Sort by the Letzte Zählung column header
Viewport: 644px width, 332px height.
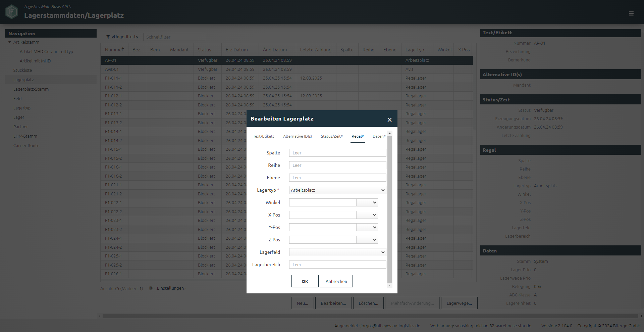316,50
